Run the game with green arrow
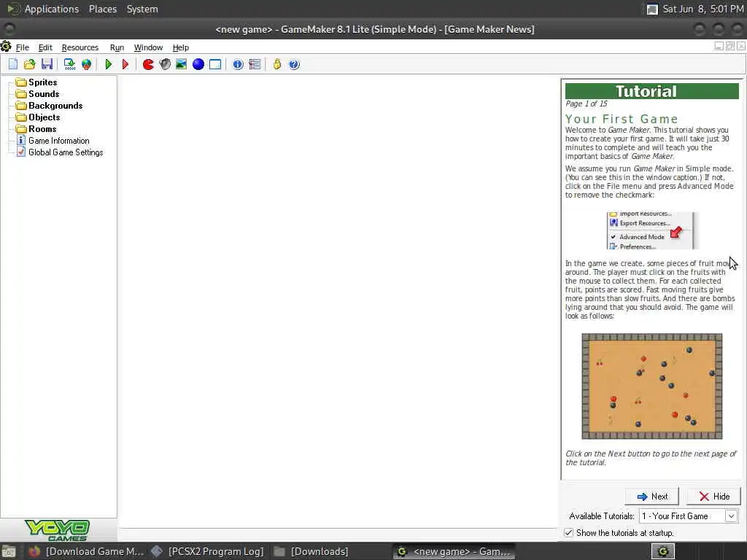The height and width of the screenshot is (560, 747). [x=109, y=64]
